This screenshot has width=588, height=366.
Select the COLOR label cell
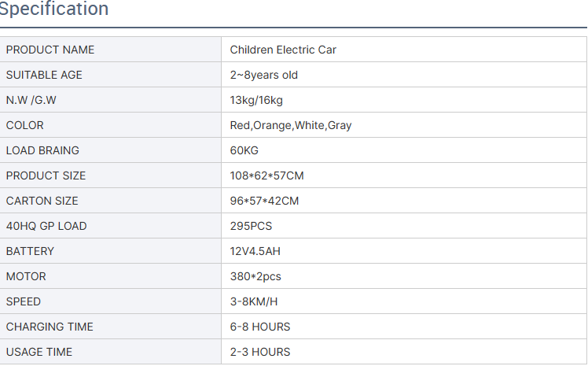(x=25, y=125)
